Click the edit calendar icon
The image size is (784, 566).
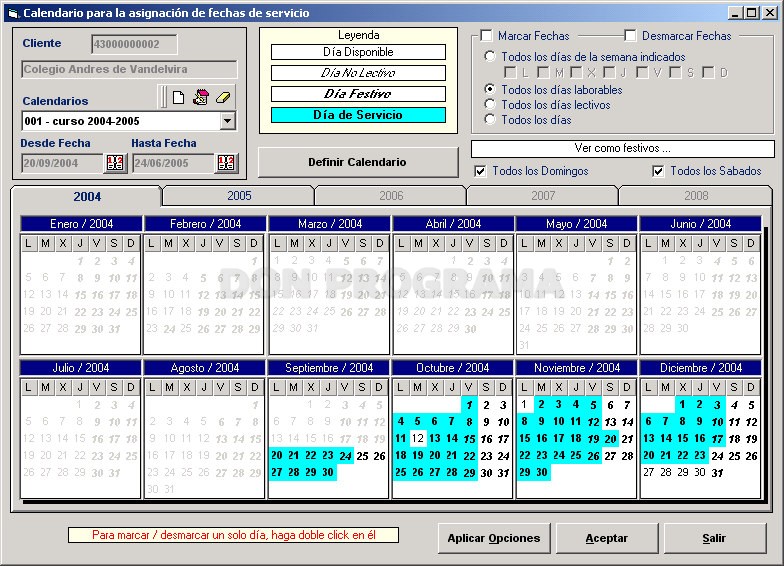pyautogui.click(x=201, y=97)
